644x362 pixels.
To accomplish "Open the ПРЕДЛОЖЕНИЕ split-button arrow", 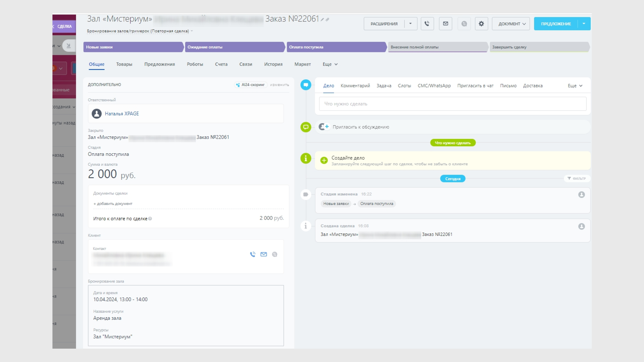I will pos(584,24).
